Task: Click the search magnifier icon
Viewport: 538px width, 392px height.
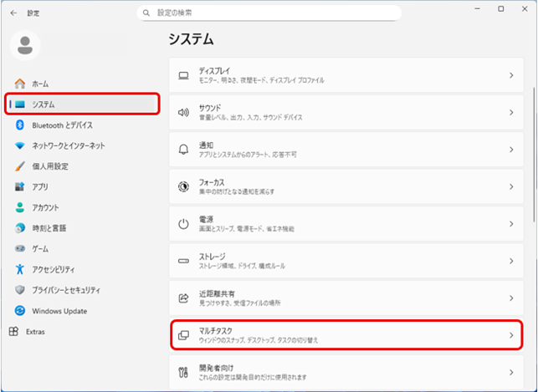Action: (x=146, y=13)
